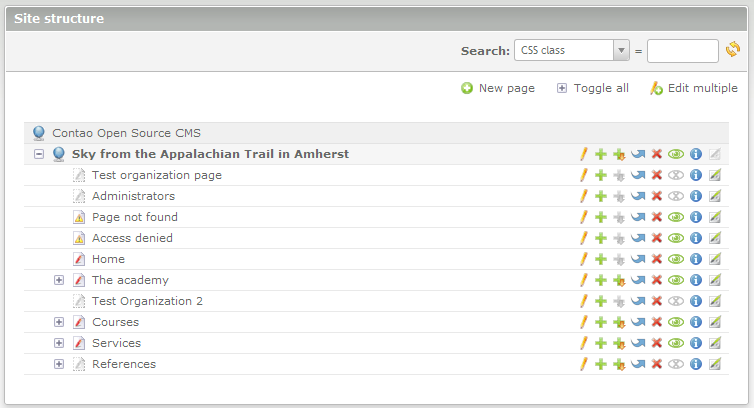The height and width of the screenshot is (408, 754).
Task: Expand the Services subpages
Action: point(59,343)
